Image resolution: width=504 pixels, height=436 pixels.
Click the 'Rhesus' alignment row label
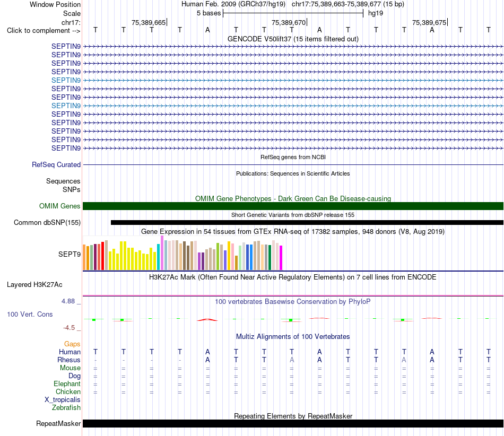pos(69,360)
